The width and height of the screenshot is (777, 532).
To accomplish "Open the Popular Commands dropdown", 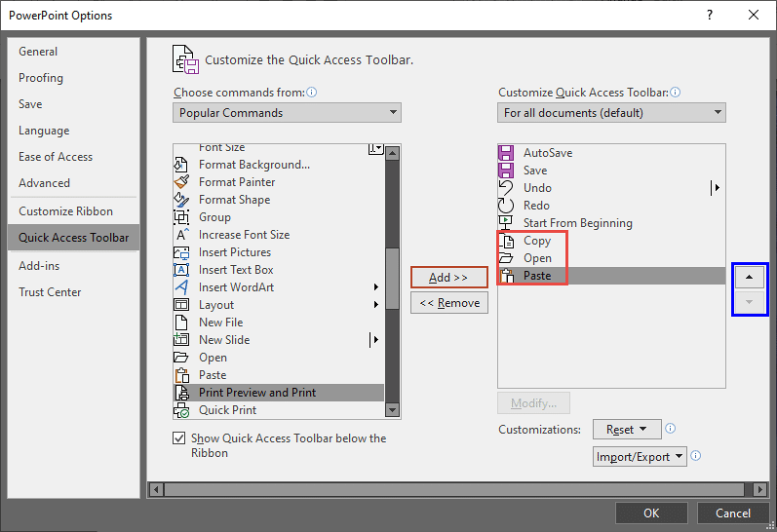I will pos(287,113).
